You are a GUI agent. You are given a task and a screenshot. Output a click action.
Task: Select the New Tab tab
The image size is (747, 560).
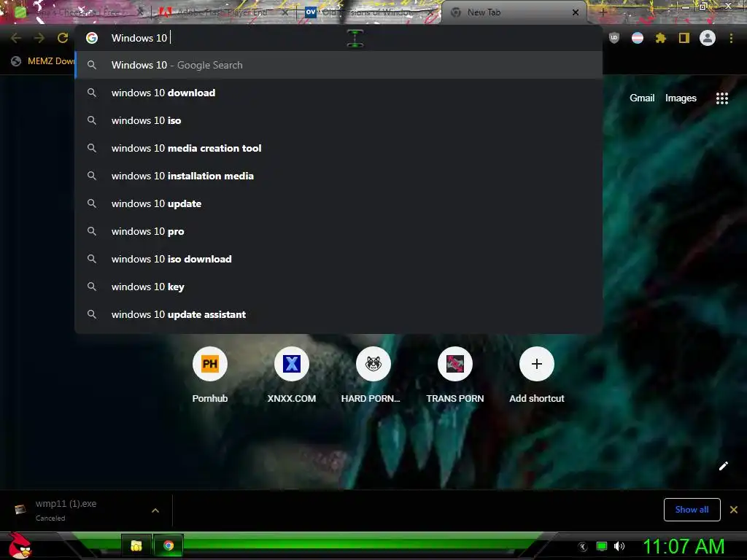tap(512, 12)
